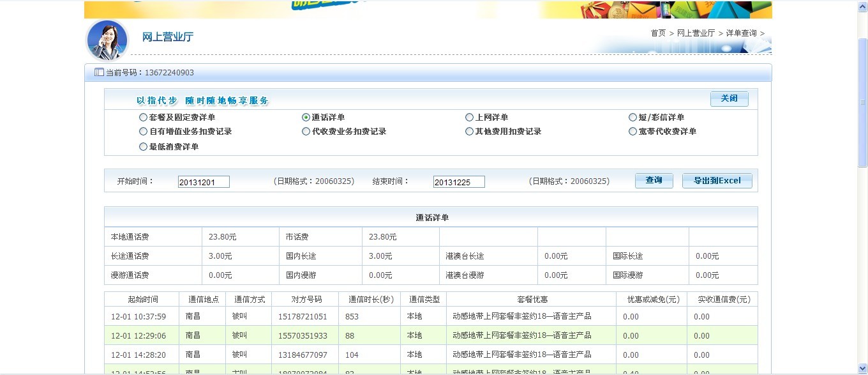Select the 宽带代收费详单 radio button
Viewport: 868px width, 375px height.
pos(632,132)
